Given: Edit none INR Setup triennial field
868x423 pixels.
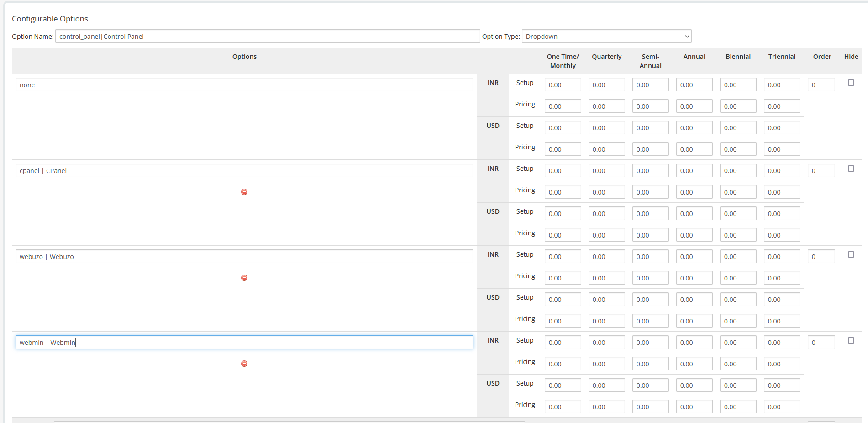Looking at the screenshot, I should click(x=782, y=85).
